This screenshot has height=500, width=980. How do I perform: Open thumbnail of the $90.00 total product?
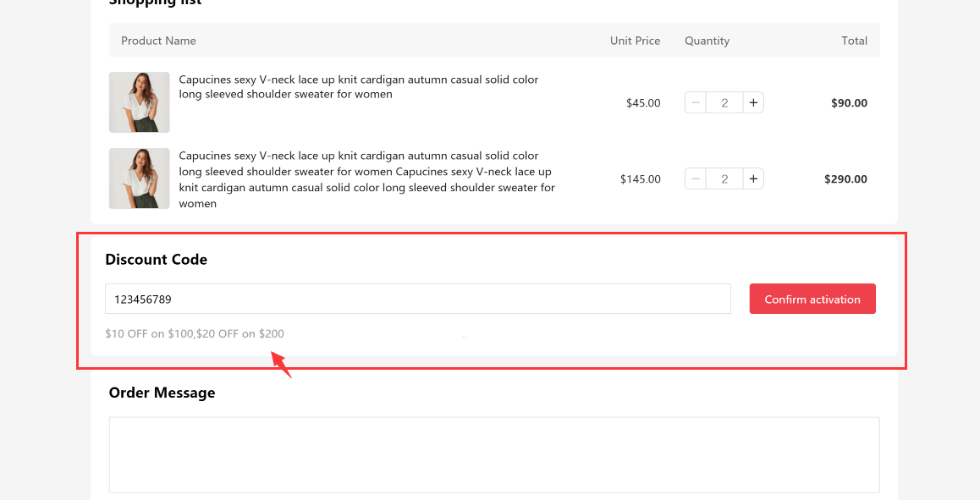tap(139, 102)
